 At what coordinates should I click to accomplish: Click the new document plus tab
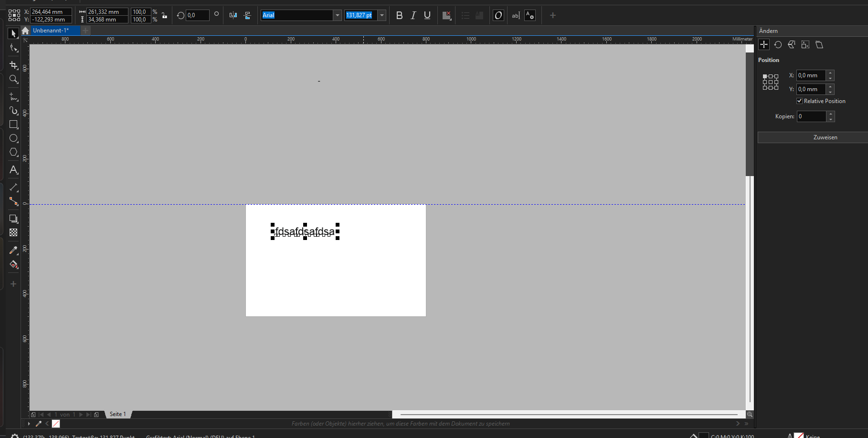[85, 31]
